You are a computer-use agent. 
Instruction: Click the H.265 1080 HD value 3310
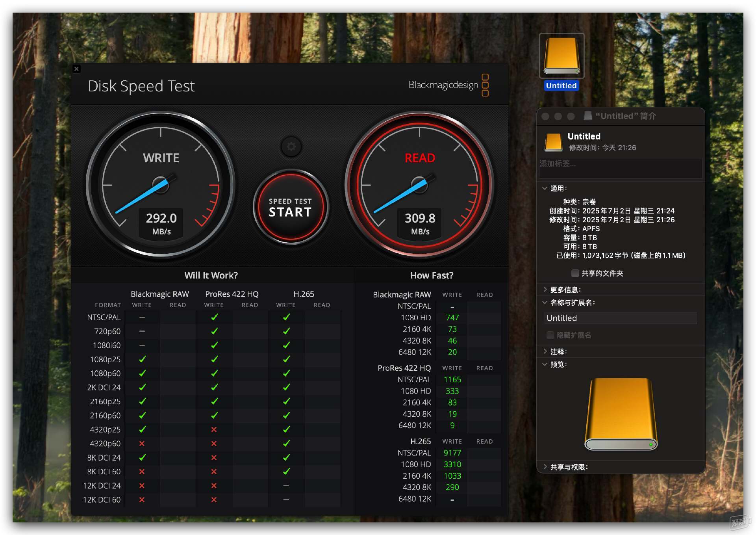[x=452, y=464]
